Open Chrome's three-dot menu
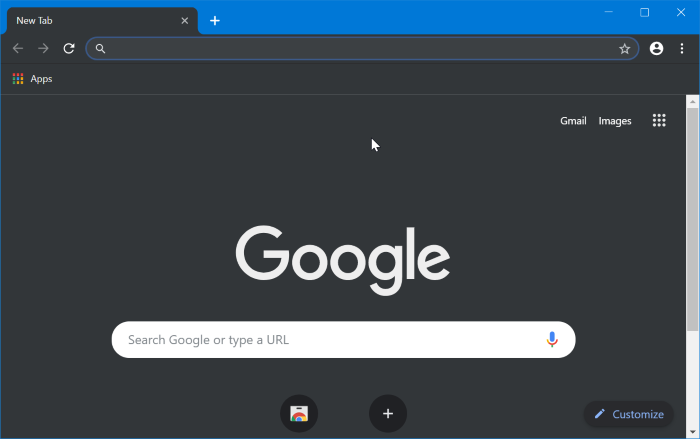This screenshot has width=700, height=439. coord(682,48)
